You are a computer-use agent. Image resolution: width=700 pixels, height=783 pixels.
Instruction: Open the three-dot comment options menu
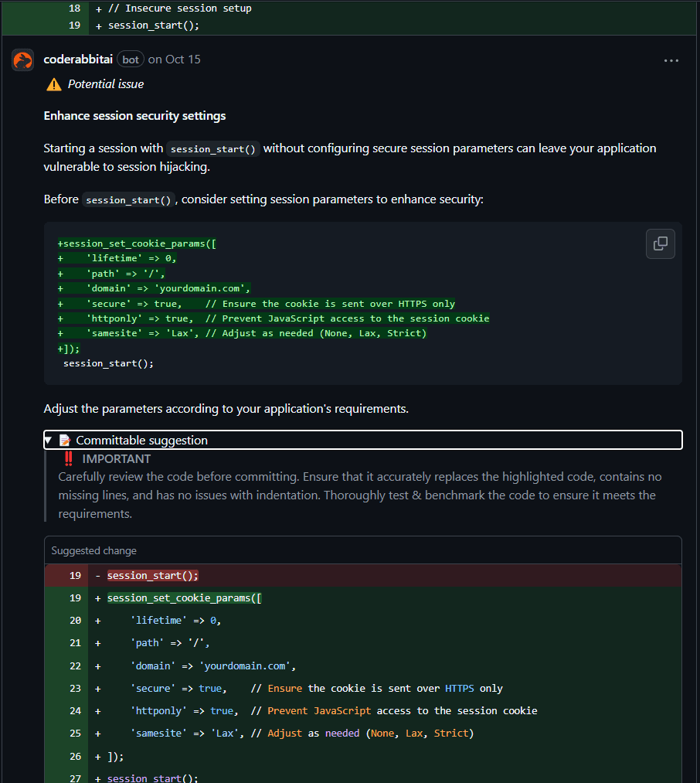coord(671,60)
